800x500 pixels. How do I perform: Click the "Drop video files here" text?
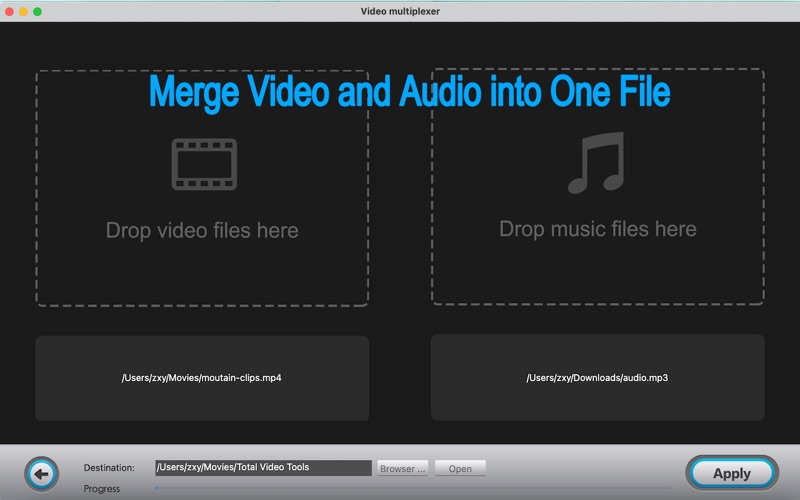[202, 231]
